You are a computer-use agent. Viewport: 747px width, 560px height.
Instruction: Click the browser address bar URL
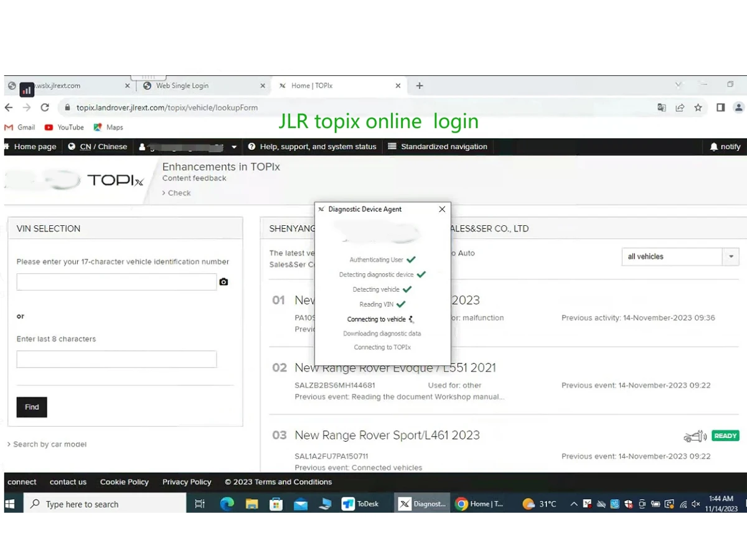tap(167, 108)
